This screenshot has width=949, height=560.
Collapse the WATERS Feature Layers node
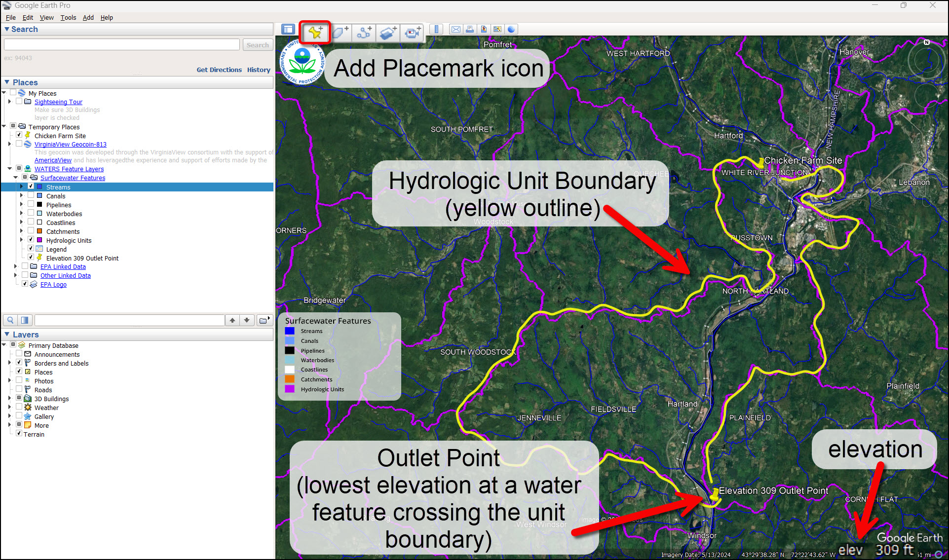(x=9, y=169)
